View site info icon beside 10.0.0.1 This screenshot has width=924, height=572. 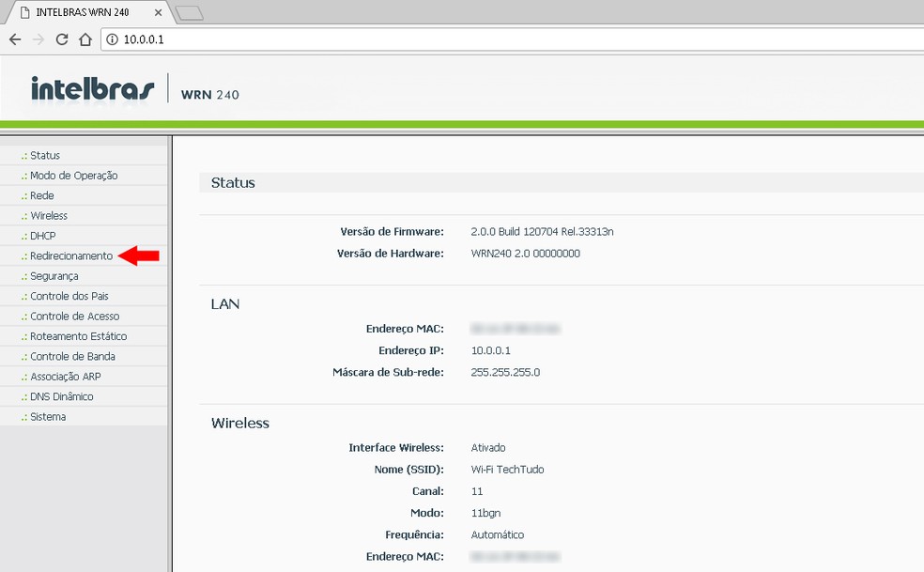[112, 39]
